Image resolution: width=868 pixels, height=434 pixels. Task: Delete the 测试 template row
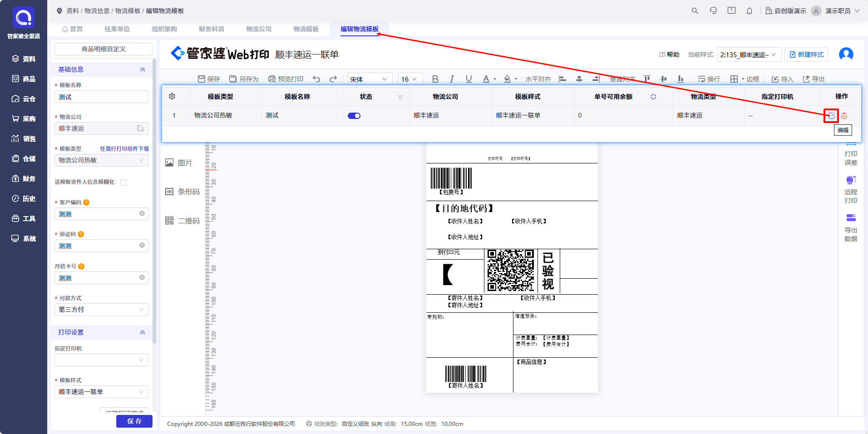coord(844,116)
